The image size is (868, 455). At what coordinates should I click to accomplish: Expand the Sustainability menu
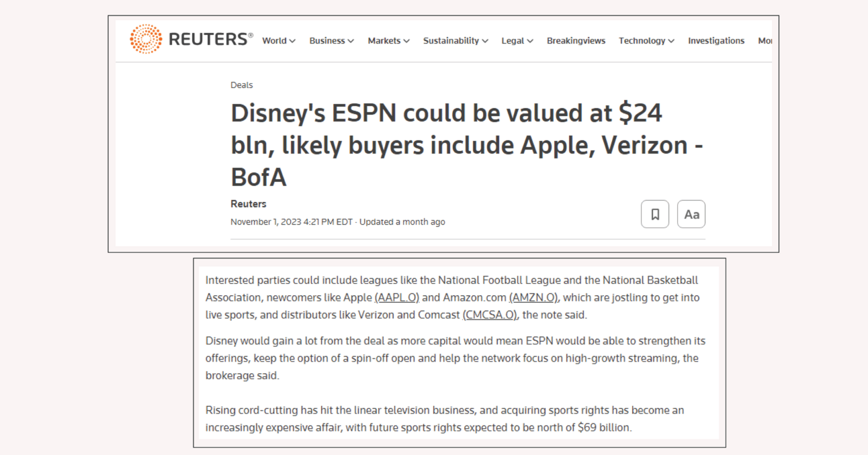[455, 40]
